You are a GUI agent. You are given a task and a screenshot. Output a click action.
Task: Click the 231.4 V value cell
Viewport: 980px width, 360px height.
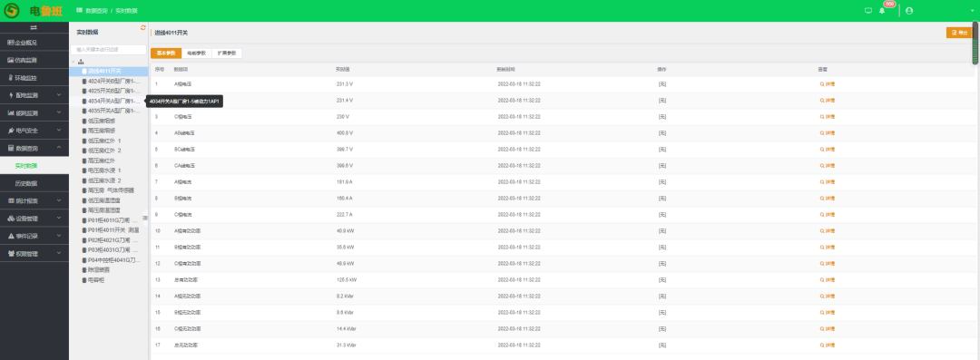pyautogui.click(x=345, y=100)
